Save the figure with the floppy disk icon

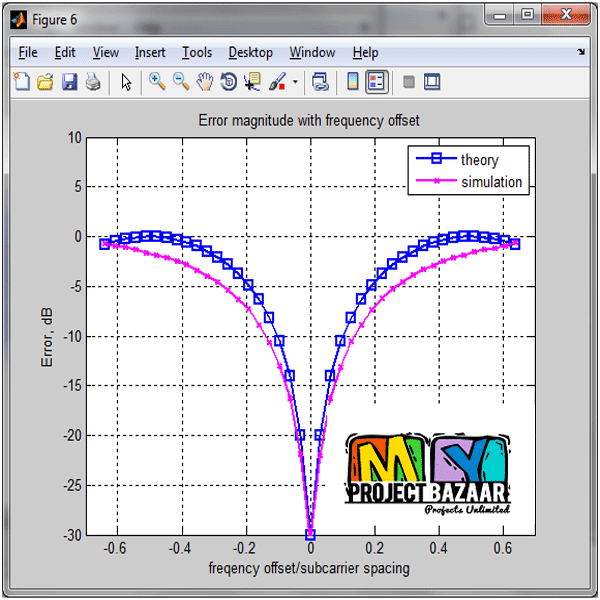pyautogui.click(x=69, y=82)
